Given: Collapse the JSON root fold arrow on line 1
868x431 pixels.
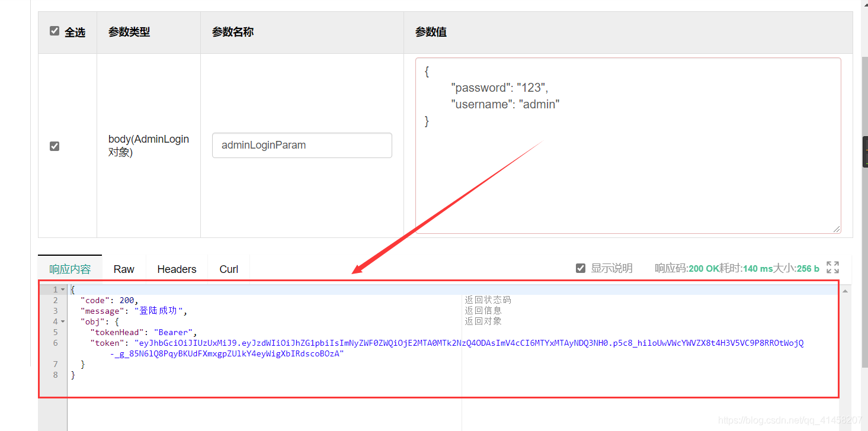Looking at the screenshot, I should 63,290.
